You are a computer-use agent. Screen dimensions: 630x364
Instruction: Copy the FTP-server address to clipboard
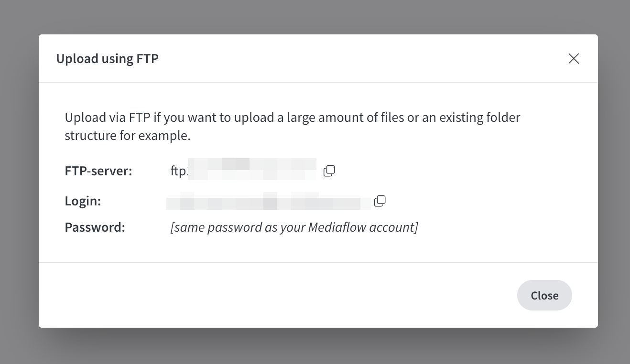click(329, 171)
